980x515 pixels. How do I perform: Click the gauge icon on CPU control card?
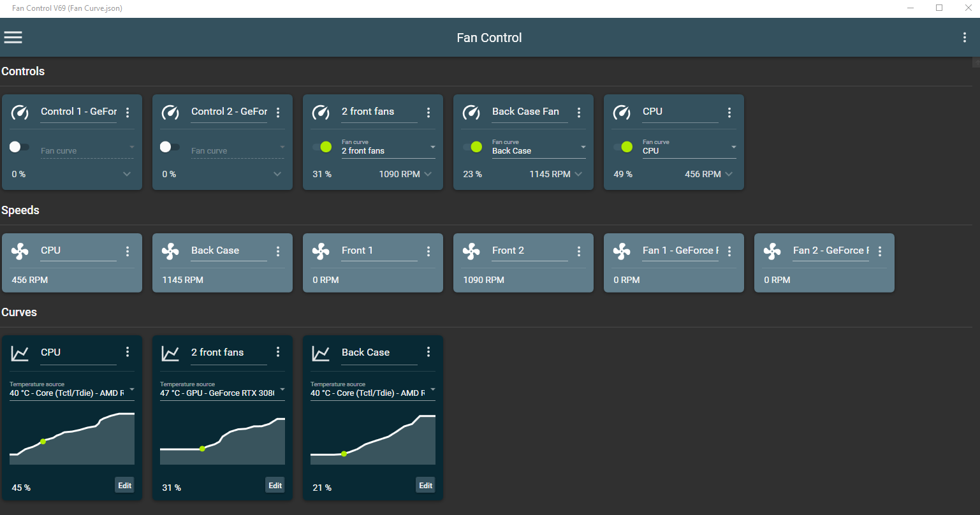pos(622,112)
